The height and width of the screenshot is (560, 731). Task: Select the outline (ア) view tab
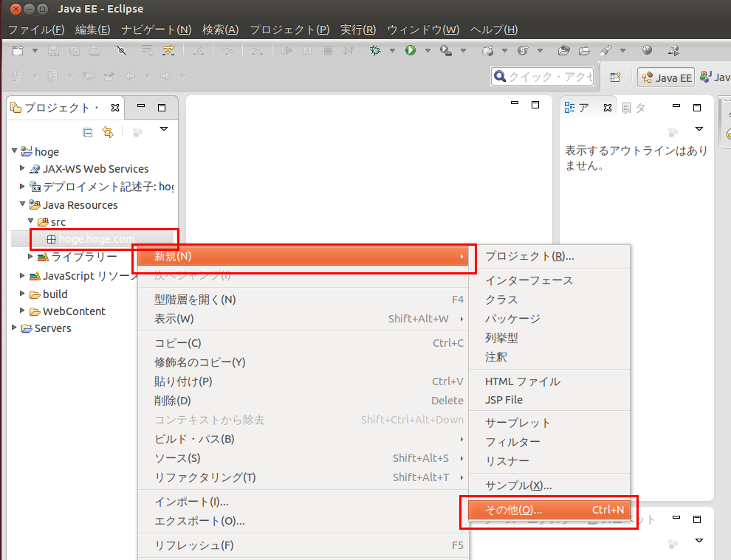pos(577,108)
